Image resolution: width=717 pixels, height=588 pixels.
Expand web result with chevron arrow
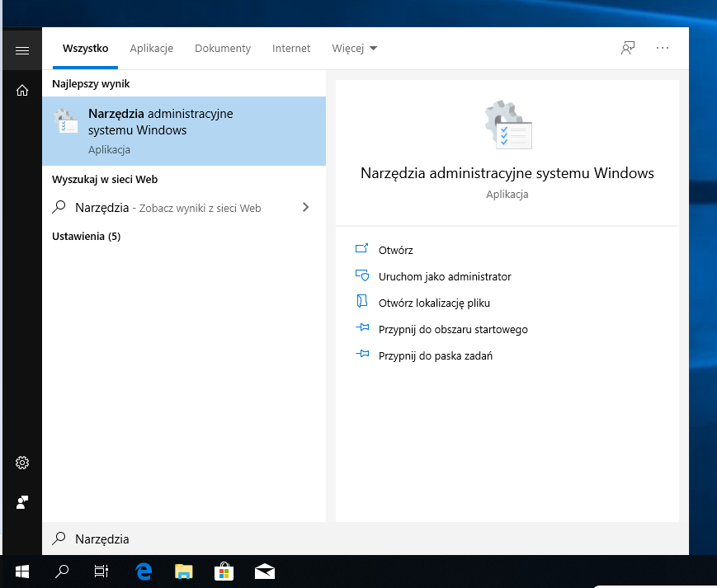305,208
